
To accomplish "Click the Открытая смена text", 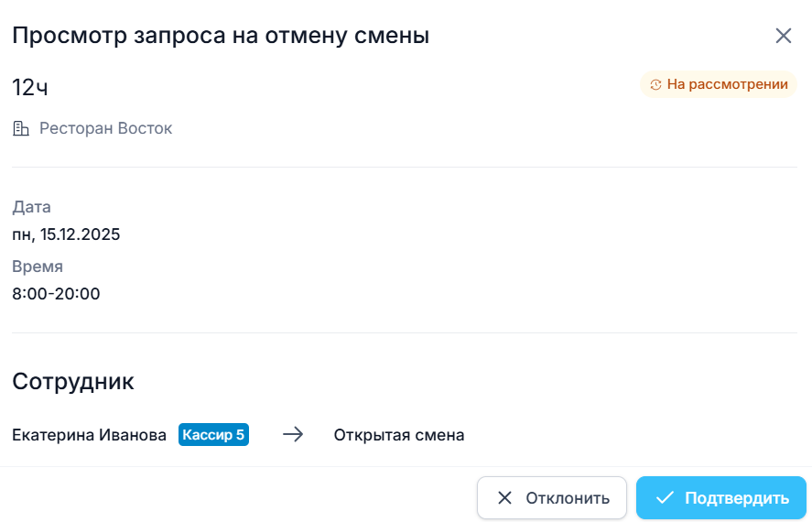I will tap(399, 435).
